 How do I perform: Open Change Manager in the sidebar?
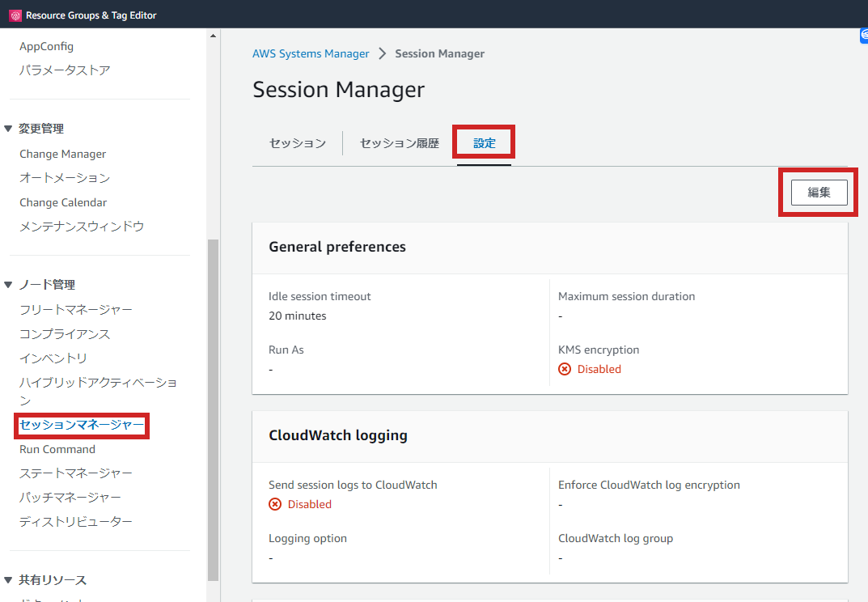62,154
